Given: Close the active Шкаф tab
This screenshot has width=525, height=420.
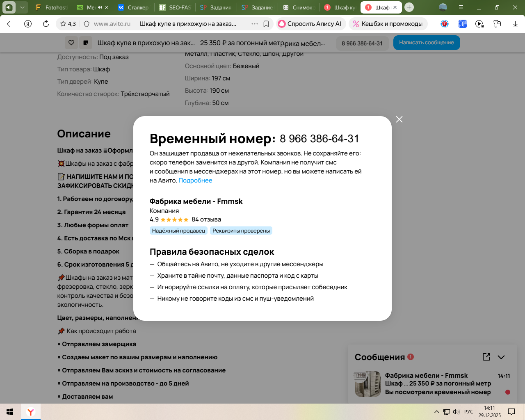Looking at the screenshot, I should pos(395,7).
